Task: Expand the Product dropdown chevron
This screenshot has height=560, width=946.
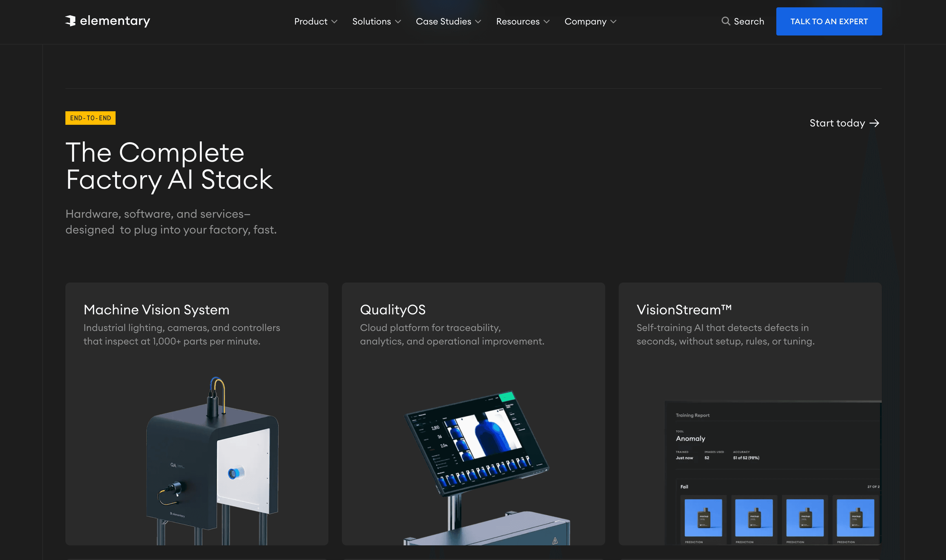Action: (x=334, y=21)
